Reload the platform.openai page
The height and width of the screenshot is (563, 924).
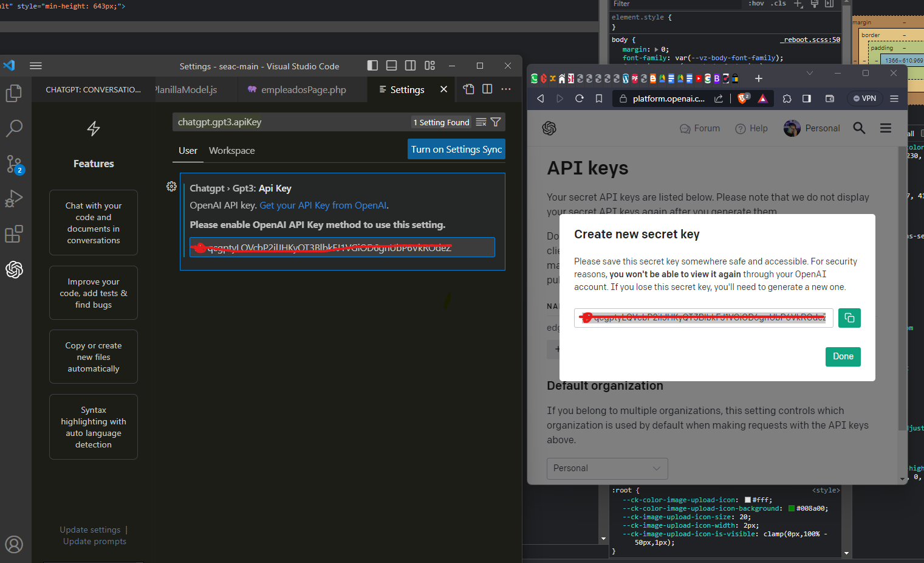580,98
